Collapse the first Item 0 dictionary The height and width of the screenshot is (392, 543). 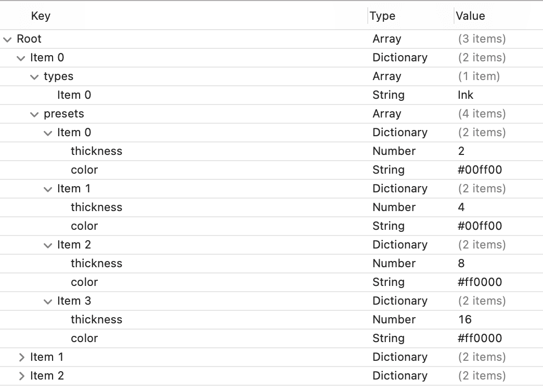(x=21, y=58)
